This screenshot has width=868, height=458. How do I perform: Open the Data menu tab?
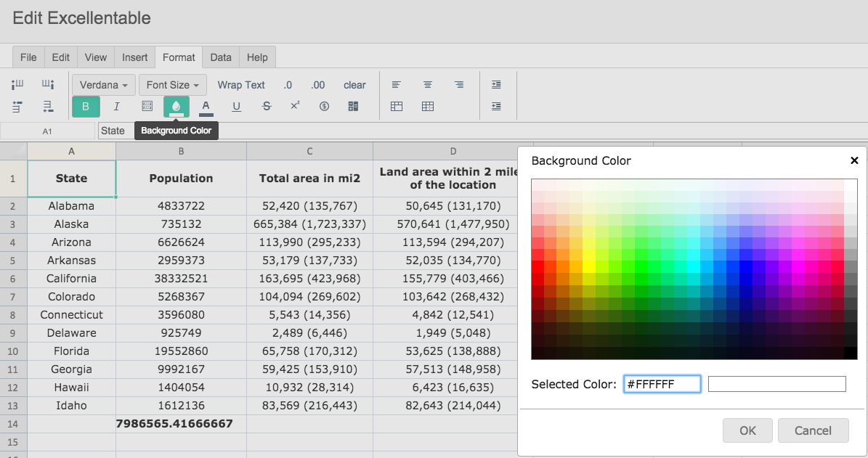[x=220, y=57]
